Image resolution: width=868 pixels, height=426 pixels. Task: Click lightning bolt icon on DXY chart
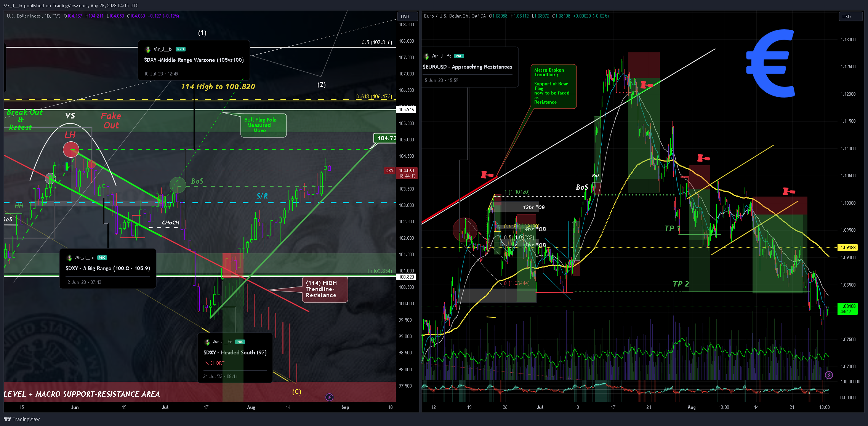[330, 397]
